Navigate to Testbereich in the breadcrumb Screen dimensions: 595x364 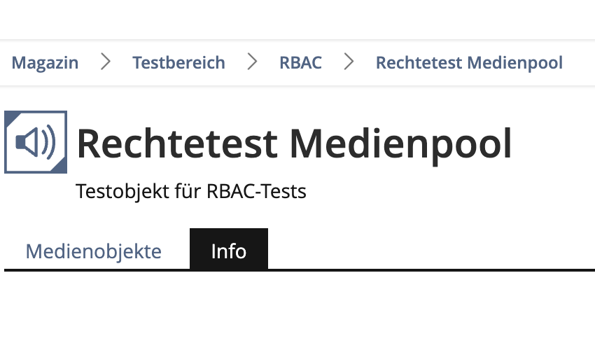(178, 63)
